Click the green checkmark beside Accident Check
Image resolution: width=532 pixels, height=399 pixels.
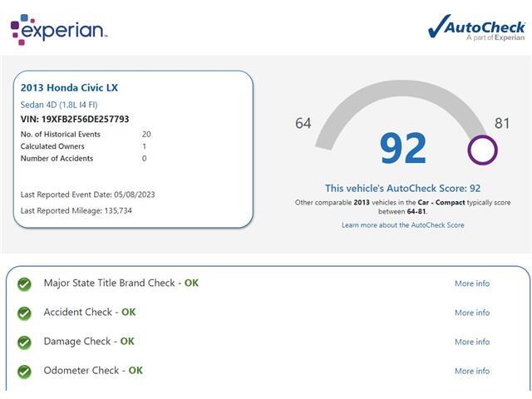[x=24, y=313]
